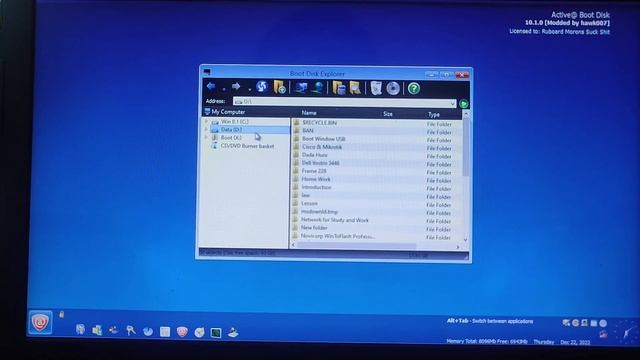Open the forward history dropdown arrow
The width and height of the screenshot is (640, 360).
click(249, 89)
